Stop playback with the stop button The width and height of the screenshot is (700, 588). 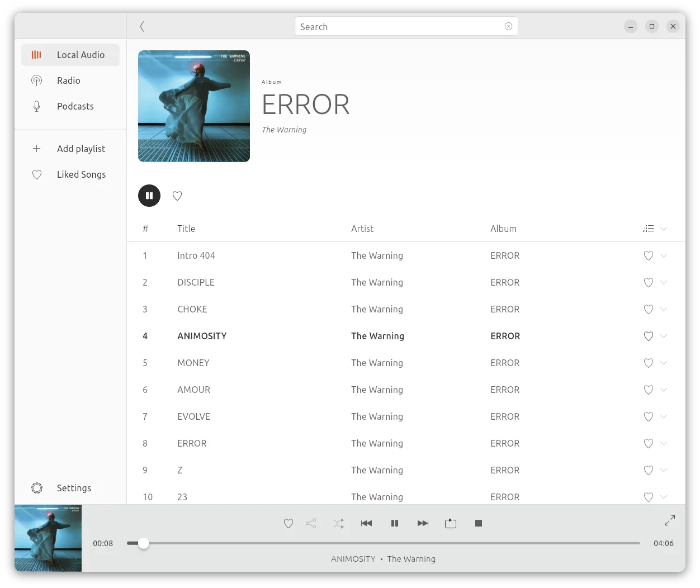(x=479, y=523)
